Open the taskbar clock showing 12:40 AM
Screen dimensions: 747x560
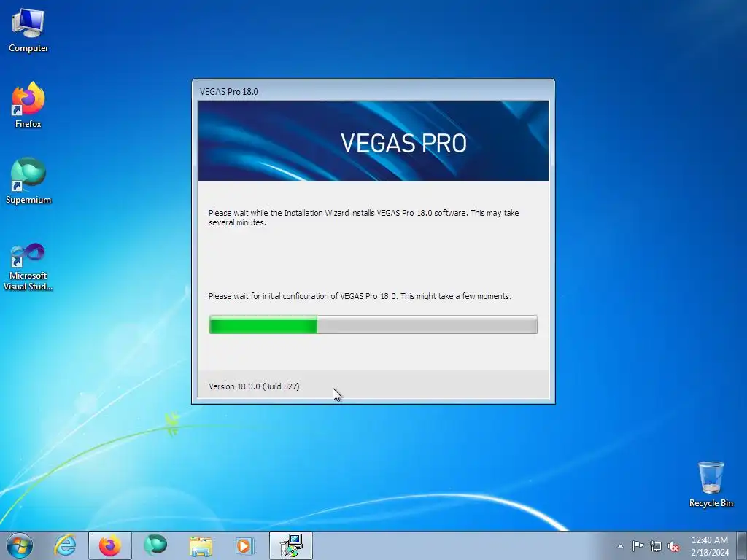[x=709, y=546]
